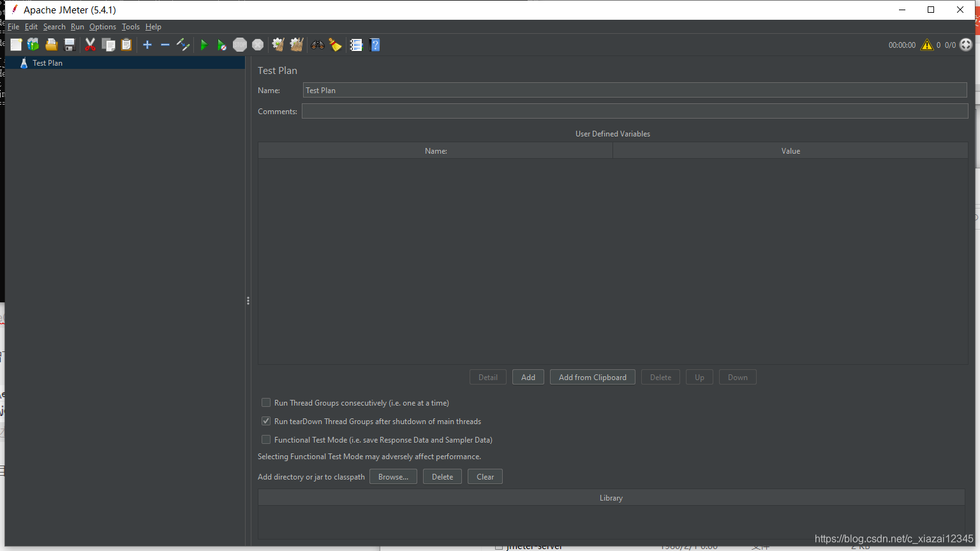The image size is (980, 551).
Task: Click the Delete variable button beside Up
Action: coord(660,377)
